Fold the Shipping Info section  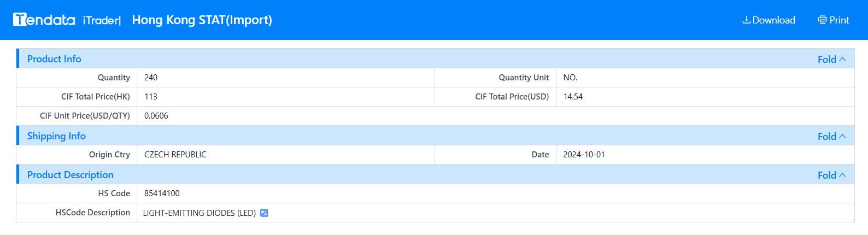click(x=831, y=136)
